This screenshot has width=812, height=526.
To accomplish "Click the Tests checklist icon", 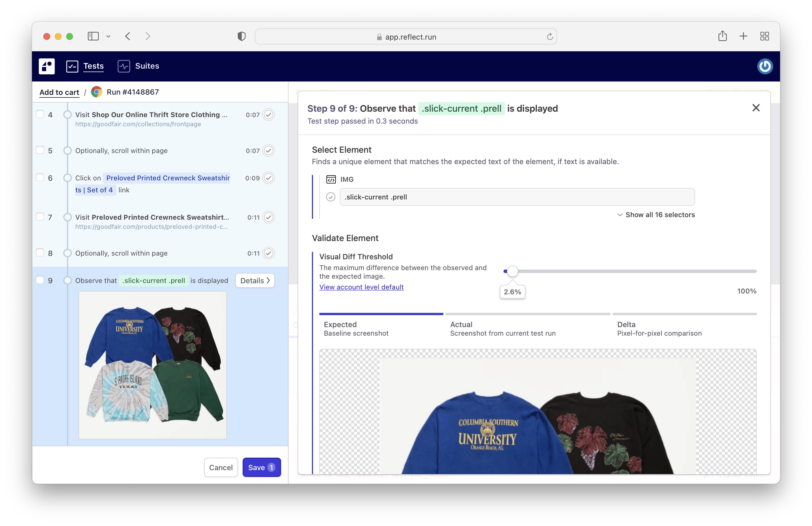I will (x=72, y=66).
